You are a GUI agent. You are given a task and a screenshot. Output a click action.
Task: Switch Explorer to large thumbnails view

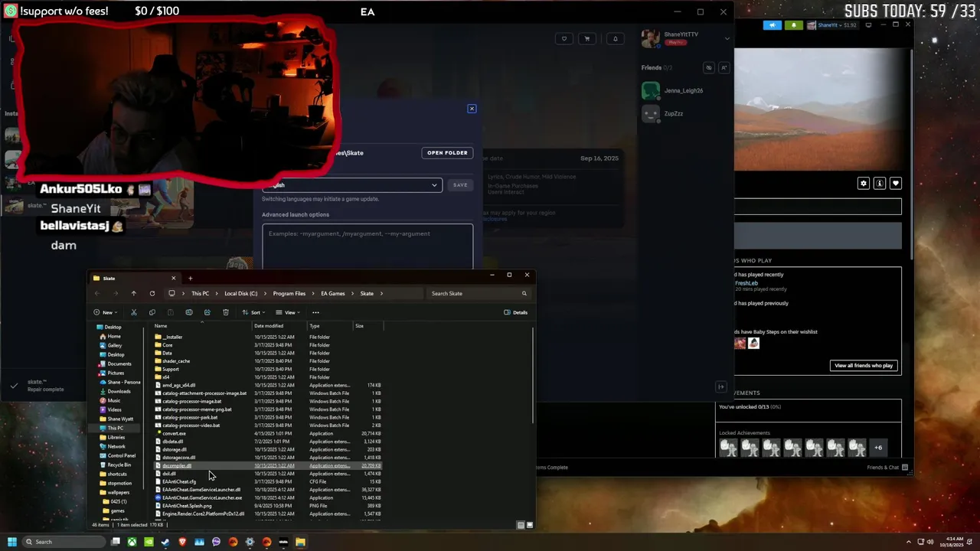coord(530,525)
